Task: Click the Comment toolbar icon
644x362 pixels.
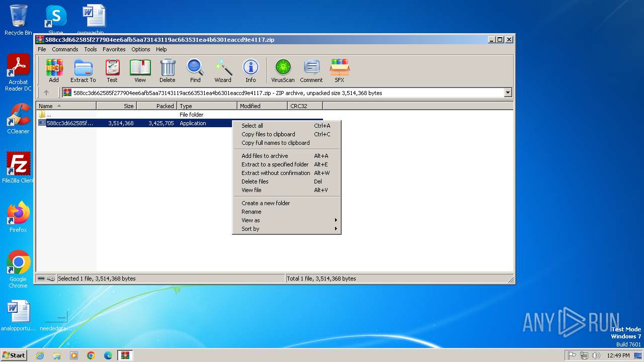Action: (311, 71)
